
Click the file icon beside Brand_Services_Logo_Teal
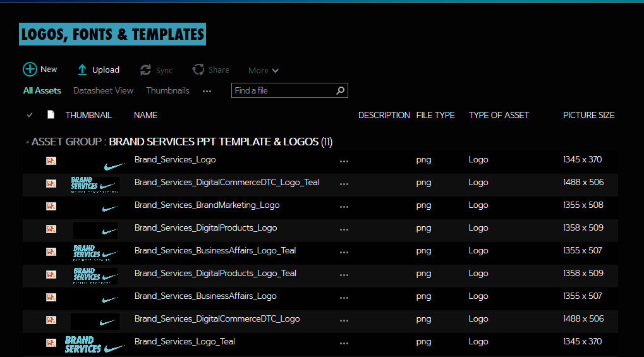[x=51, y=342]
